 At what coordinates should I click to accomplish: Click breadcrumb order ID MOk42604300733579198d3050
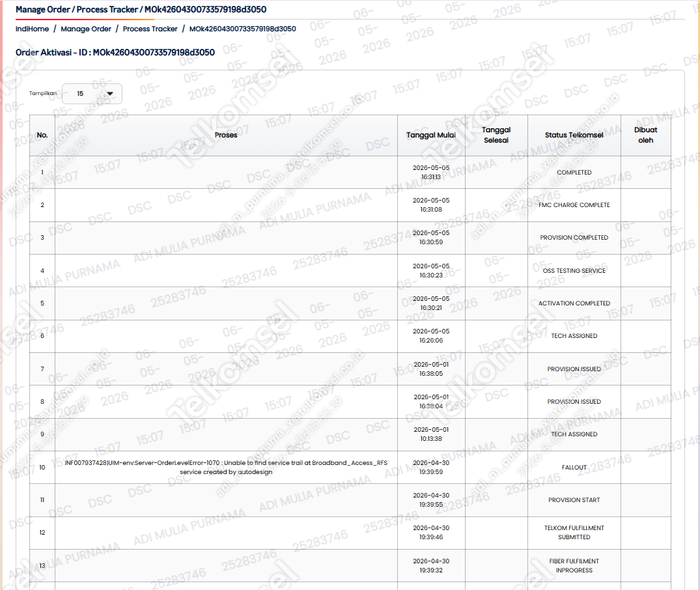pyautogui.click(x=242, y=29)
